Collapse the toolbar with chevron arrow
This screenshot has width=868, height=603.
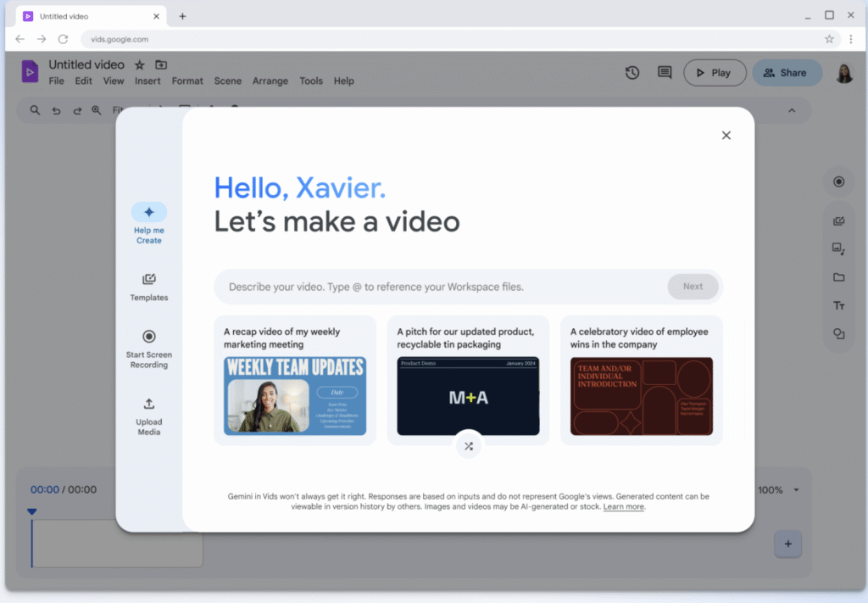[x=792, y=110]
